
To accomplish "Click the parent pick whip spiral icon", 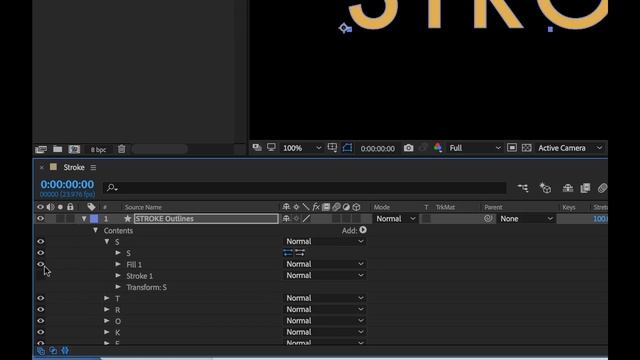I will point(488,219).
